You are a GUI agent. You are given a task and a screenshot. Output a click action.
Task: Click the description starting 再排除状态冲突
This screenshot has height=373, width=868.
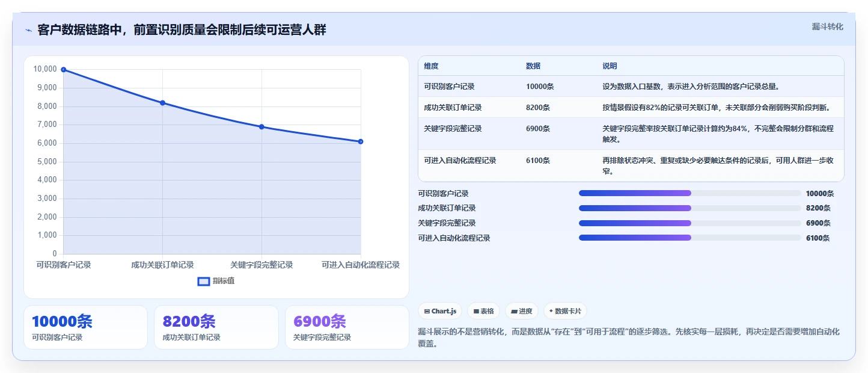tap(719, 166)
